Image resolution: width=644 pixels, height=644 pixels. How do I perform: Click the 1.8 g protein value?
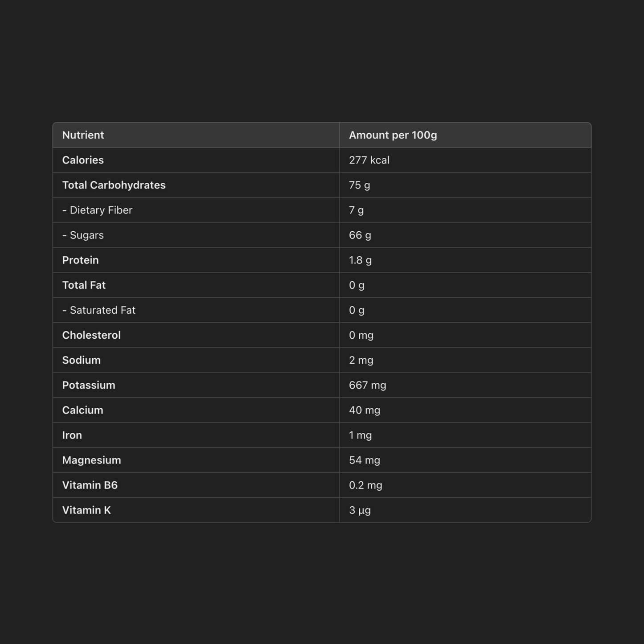pyautogui.click(x=360, y=260)
